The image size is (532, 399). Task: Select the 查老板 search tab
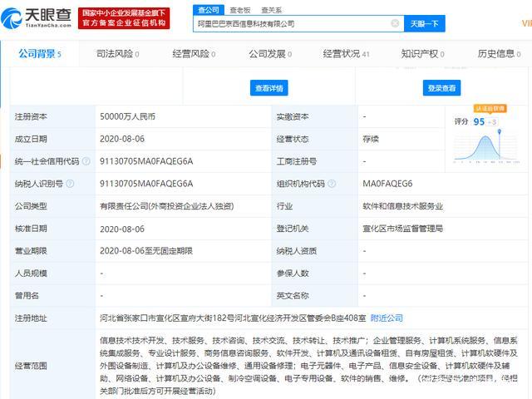coord(240,10)
